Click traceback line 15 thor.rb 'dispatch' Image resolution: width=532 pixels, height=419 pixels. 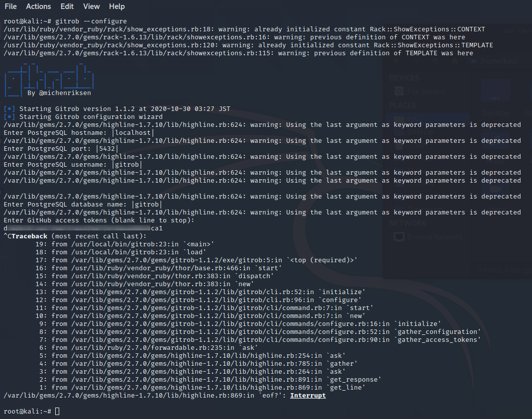coord(154,276)
